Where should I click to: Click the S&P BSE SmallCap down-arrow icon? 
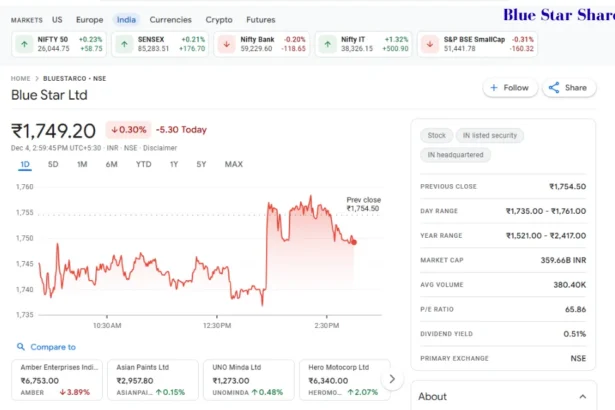coord(430,44)
